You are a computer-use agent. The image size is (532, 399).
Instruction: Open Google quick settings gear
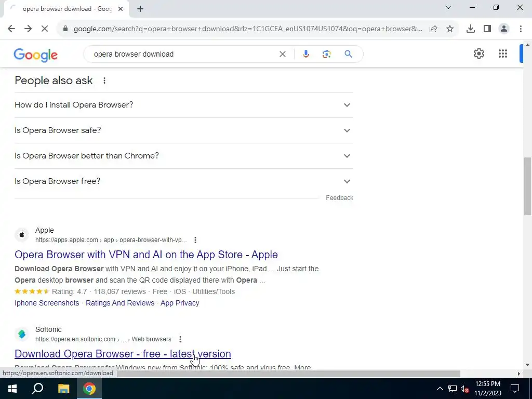click(478, 54)
